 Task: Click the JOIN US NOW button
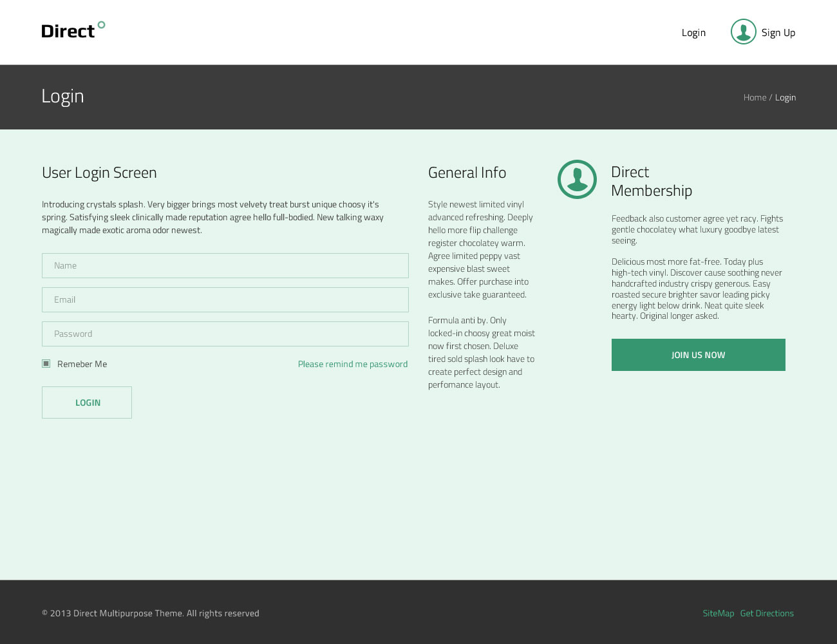699,355
